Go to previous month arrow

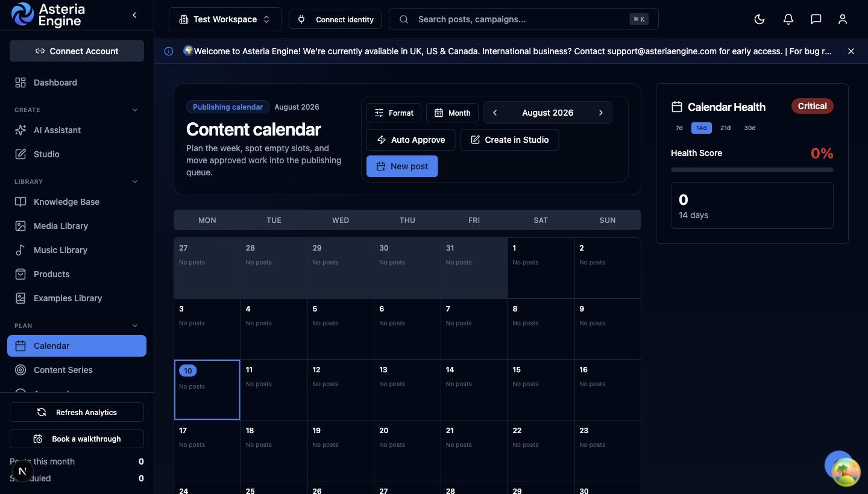pyautogui.click(x=495, y=113)
